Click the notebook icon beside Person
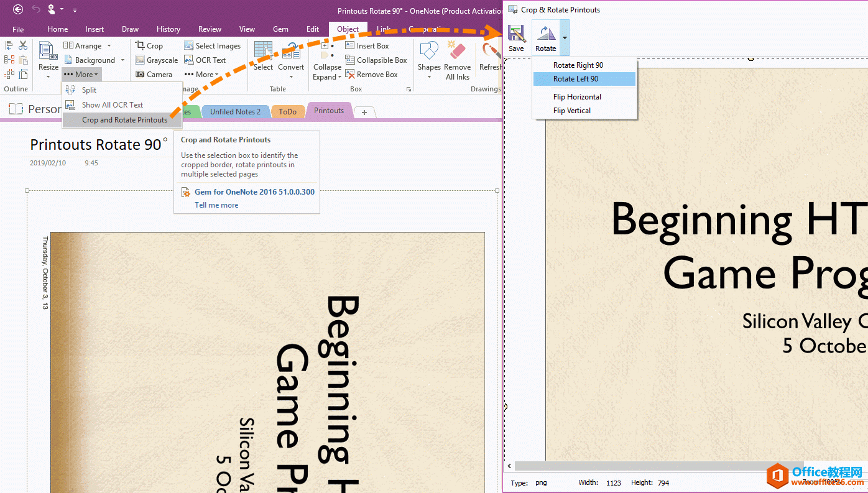 (x=16, y=109)
